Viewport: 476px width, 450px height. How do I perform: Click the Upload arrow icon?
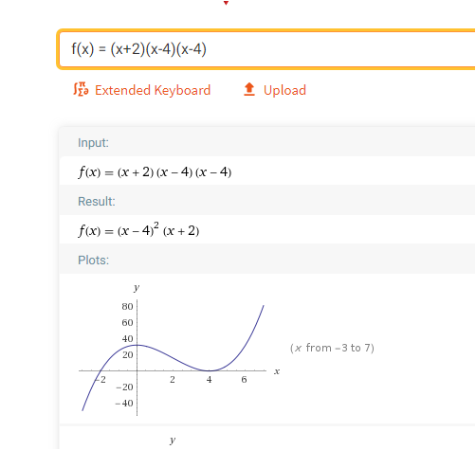tap(249, 89)
